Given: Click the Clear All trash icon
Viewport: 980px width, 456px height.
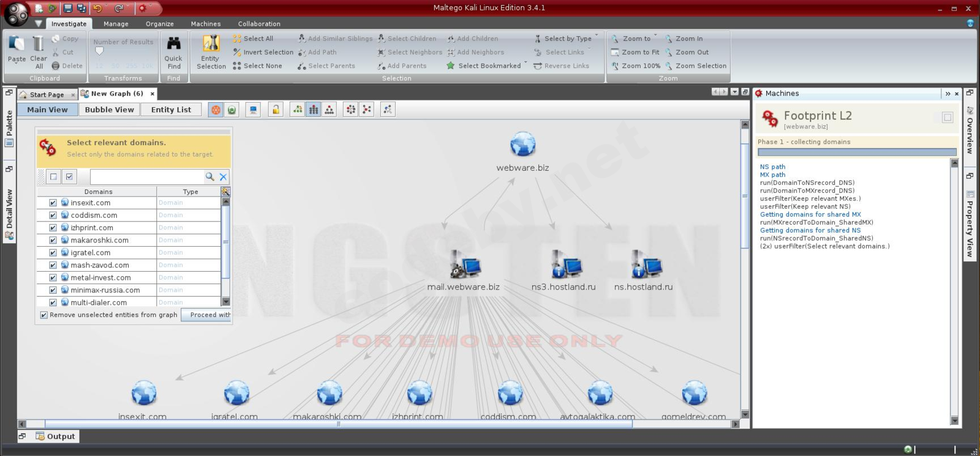Looking at the screenshot, I should tap(39, 44).
